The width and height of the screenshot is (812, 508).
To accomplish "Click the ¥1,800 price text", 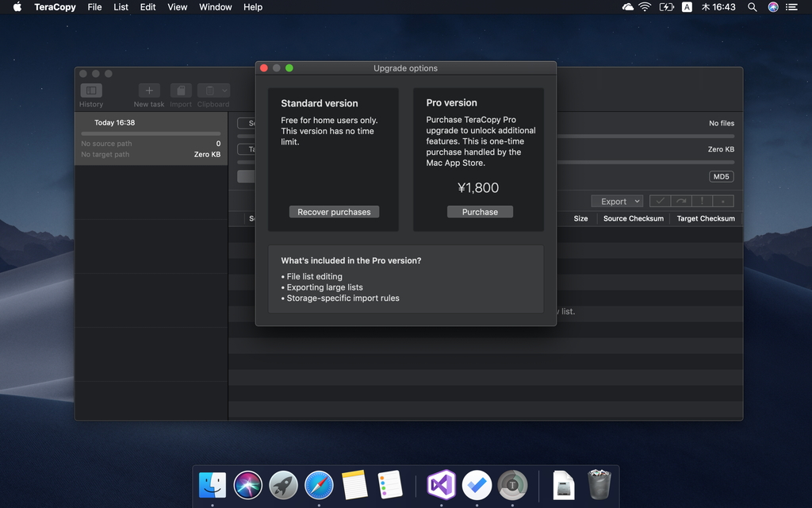I will [478, 187].
